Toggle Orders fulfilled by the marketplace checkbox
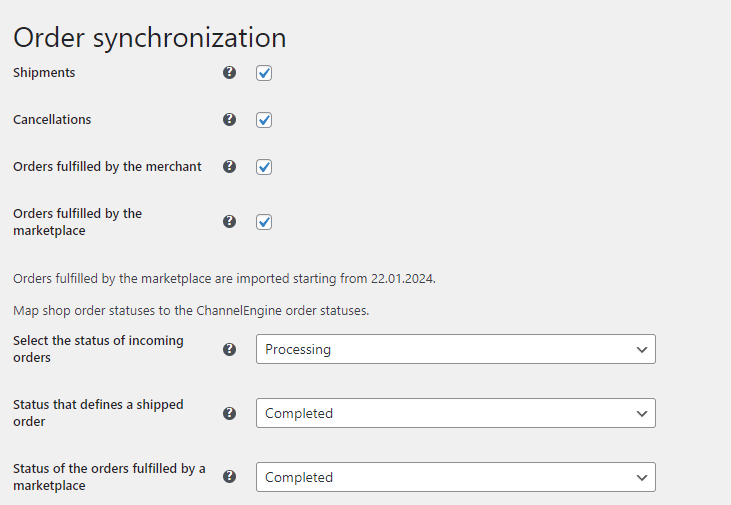731x505 pixels. coord(264,222)
